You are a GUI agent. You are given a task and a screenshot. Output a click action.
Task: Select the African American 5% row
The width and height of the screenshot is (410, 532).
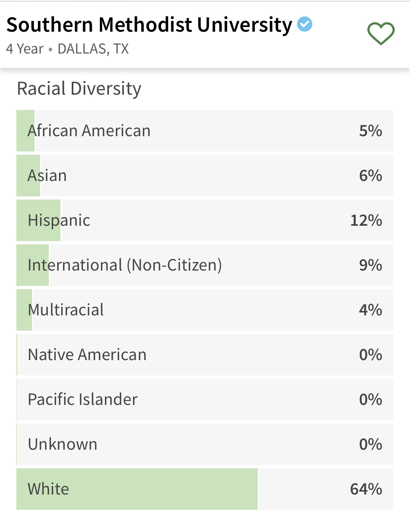pyautogui.click(x=205, y=131)
